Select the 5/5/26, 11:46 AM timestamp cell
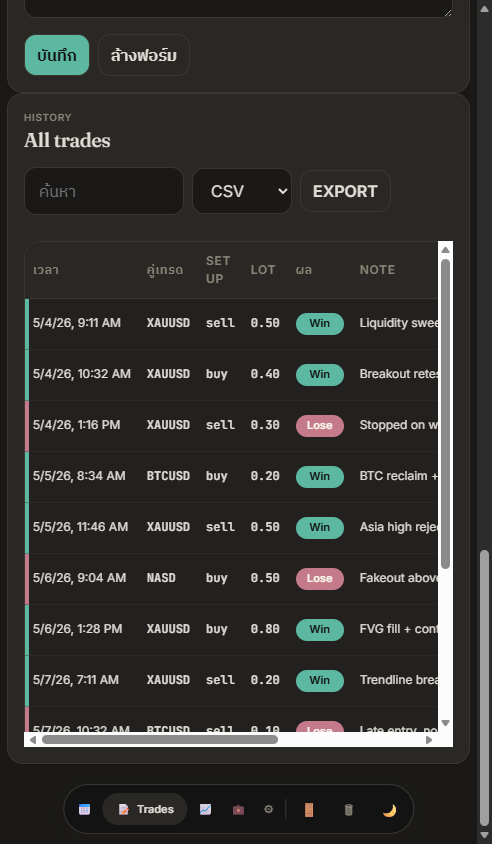The width and height of the screenshot is (492, 844). pyautogui.click(x=80, y=527)
